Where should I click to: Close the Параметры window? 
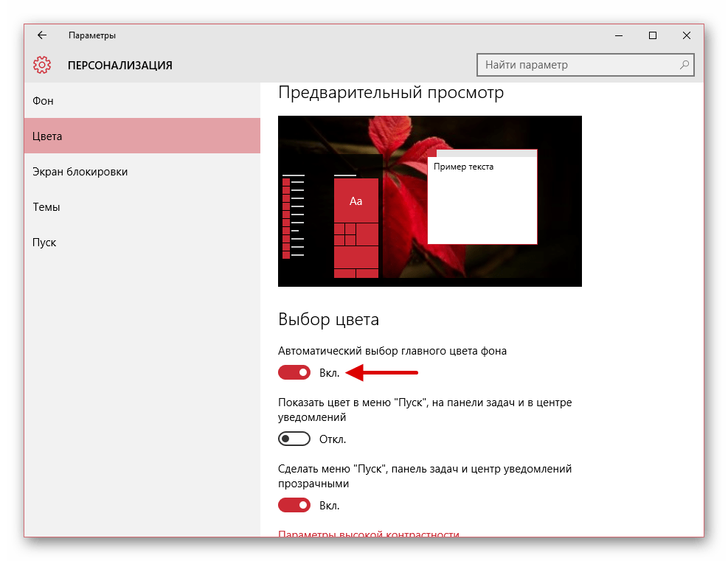[686, 35]
